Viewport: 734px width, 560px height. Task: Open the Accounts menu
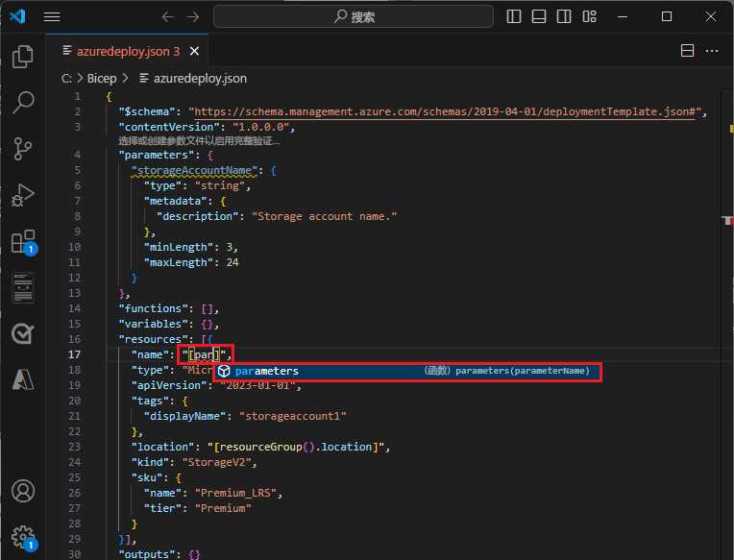click(22, 491)
